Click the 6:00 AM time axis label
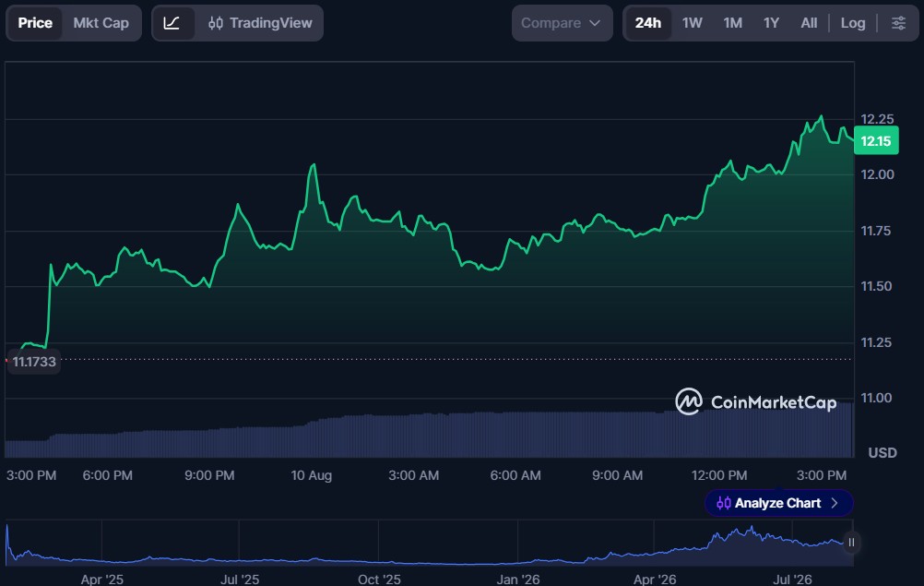This screenshot has width=924, height=586. tap(515, 475)
